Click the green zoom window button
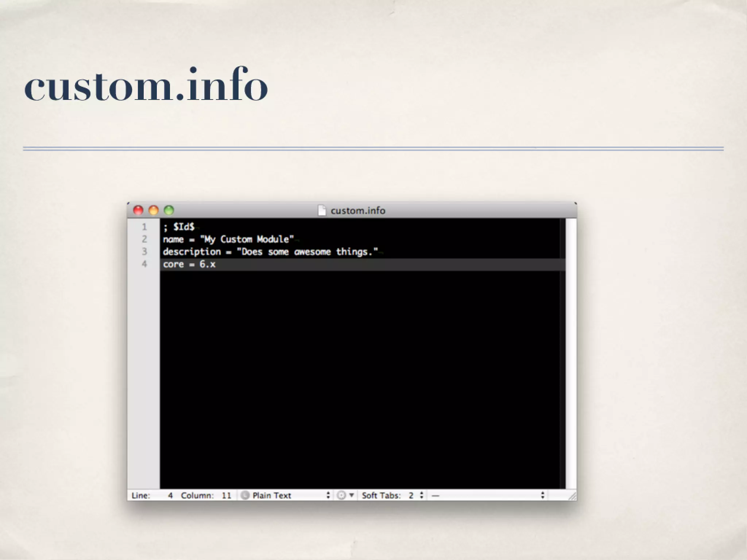 (169, 210)
